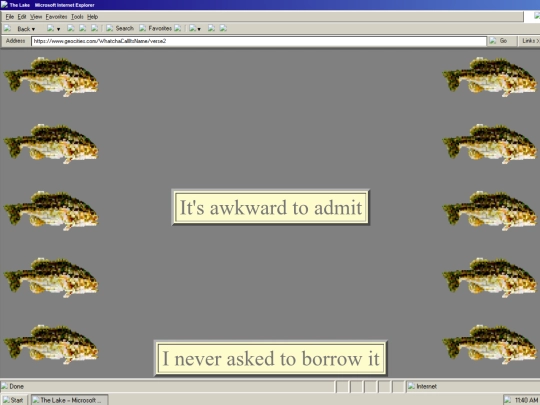This screenshot has height=405, width=540.
Task: Click the Forward icon next to Back
Action: (51, 29)
